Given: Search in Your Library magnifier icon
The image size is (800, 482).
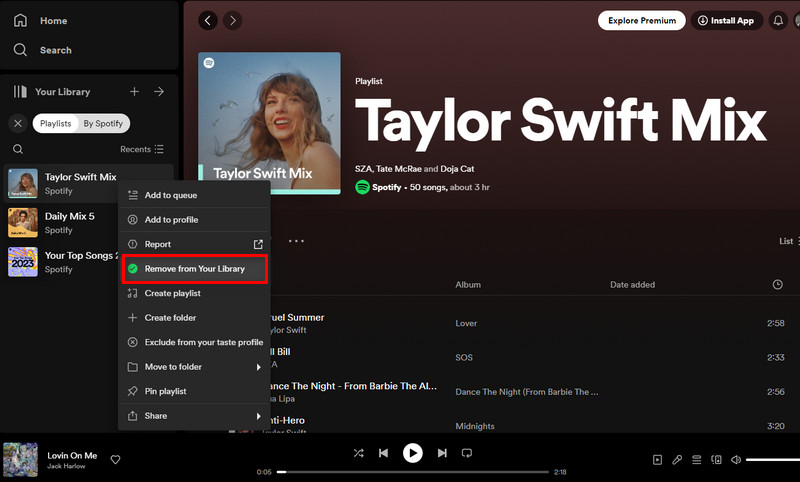Looking at the screenshot, I should [x=18, y=149].
